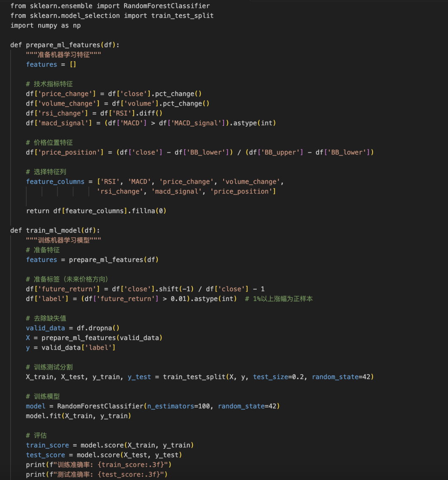The image size is (448, 480).
Task: Click the 'X = prepare_ml_features(valid_data)' line
Action: (x=94, y=338)
